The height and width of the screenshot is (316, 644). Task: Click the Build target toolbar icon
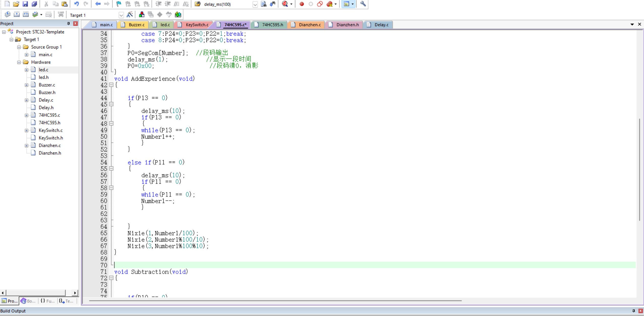17,15
